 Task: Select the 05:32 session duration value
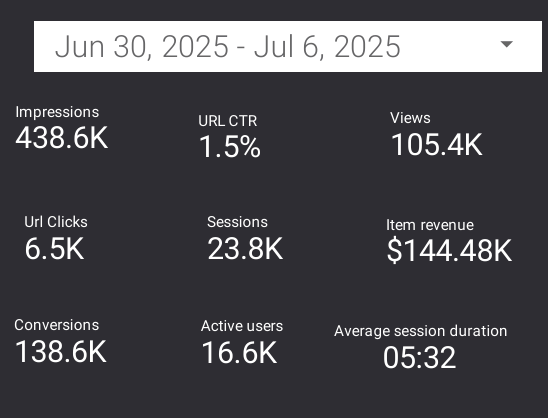pos(419,357)
